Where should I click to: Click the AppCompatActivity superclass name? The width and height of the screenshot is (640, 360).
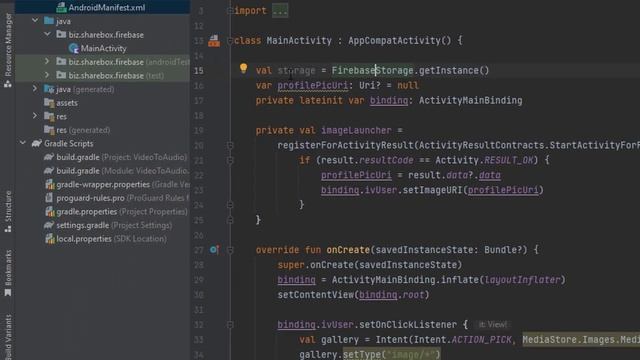(x=394, y=40)
